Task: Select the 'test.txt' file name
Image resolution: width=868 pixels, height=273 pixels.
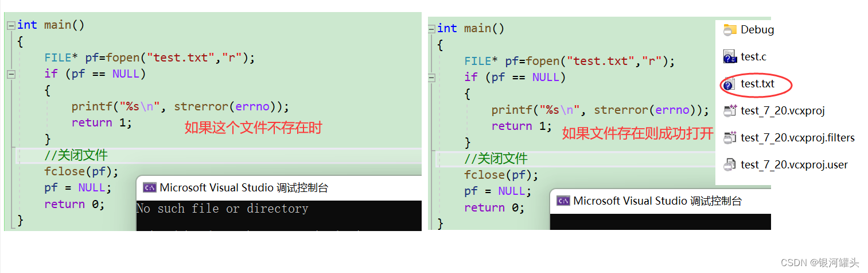Action: tap(757, 84)
